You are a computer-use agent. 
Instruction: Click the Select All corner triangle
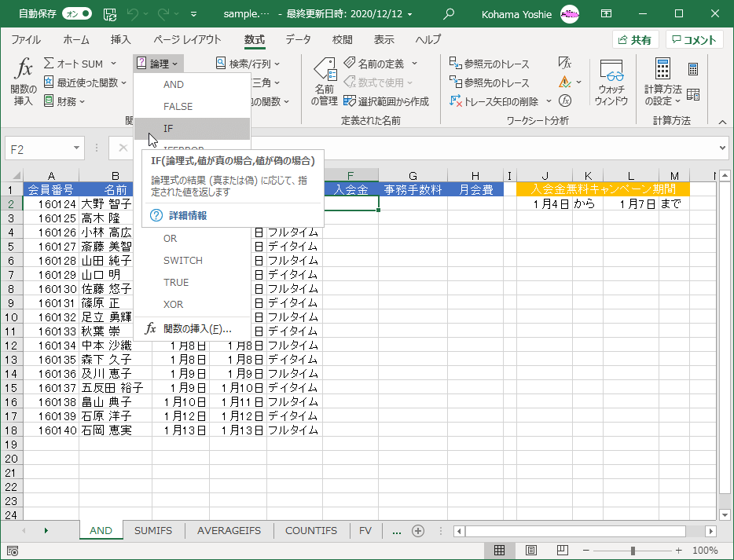[16, 175]
